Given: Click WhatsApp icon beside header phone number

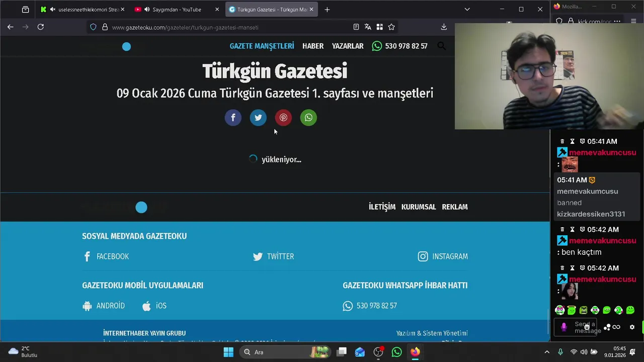Looking at the screenshot, I should tap(377, 46).
